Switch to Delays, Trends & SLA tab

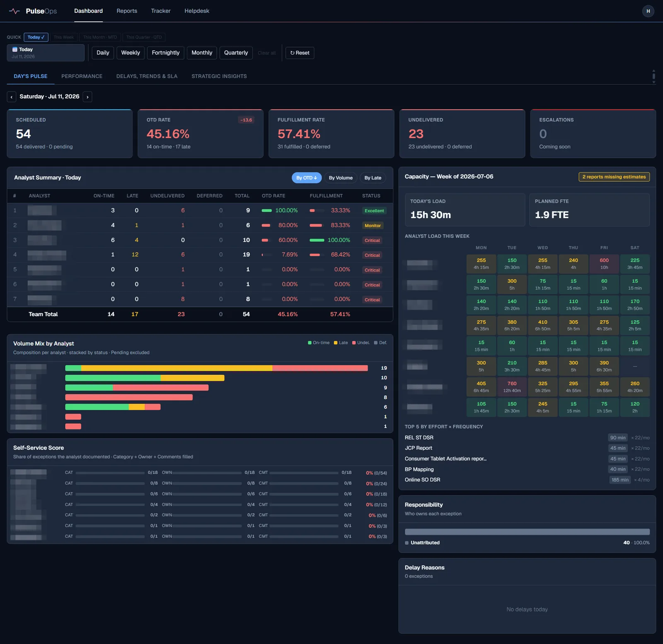click(x=147, y=76)
